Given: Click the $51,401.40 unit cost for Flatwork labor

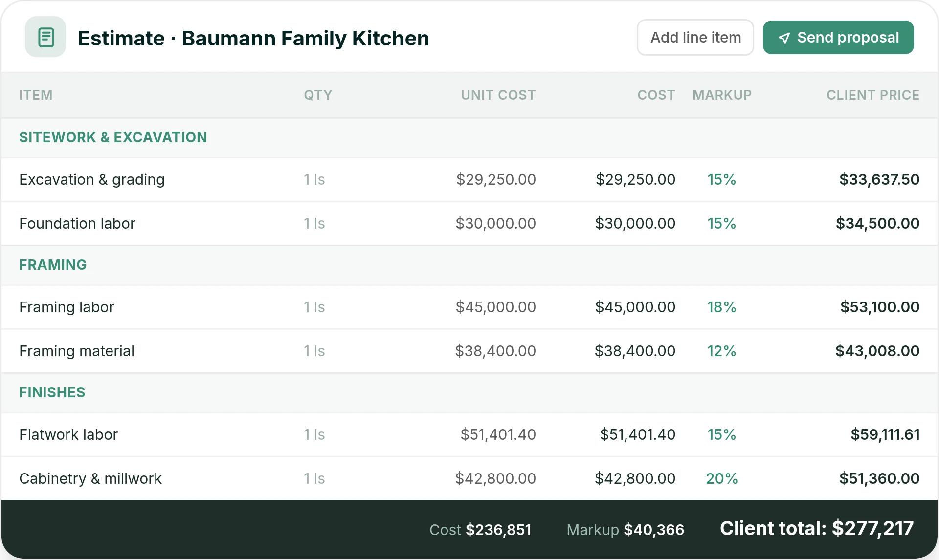Looking at the screenshot, I should (498, 434).
